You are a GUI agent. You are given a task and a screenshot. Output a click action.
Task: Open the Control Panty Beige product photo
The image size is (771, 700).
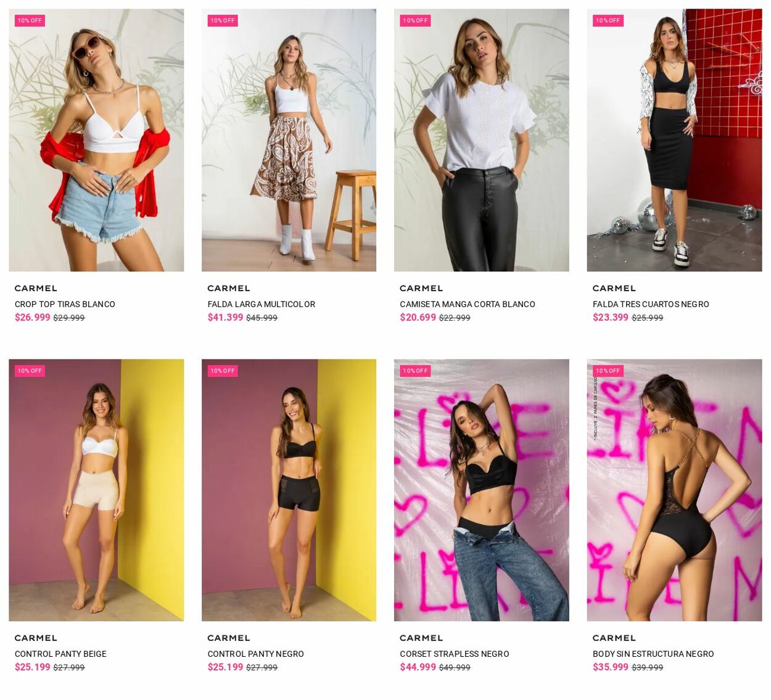point(96,490)
